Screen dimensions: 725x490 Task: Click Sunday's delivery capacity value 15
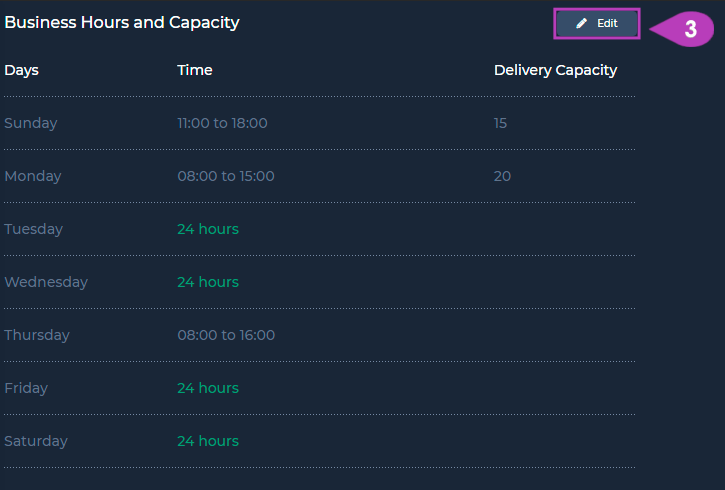pos(500,123)
